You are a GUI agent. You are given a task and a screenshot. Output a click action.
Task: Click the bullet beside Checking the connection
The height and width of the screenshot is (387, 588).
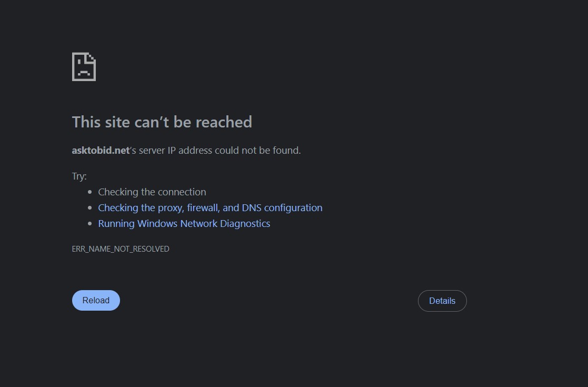[x=91, y=192]
